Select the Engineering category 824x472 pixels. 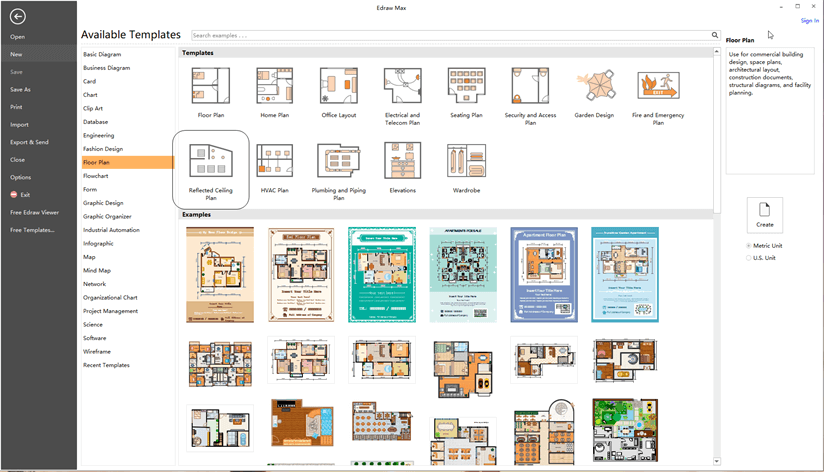98,135
